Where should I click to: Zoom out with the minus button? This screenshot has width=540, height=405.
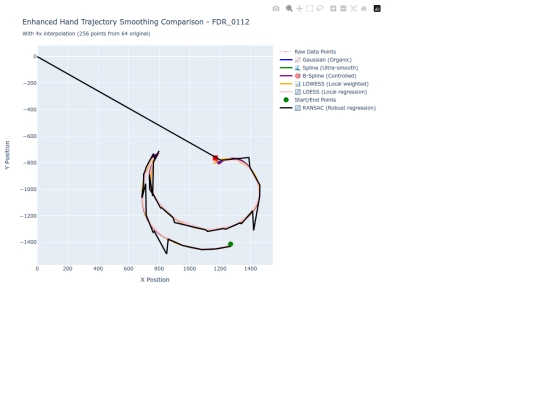(x=343, y=9)
